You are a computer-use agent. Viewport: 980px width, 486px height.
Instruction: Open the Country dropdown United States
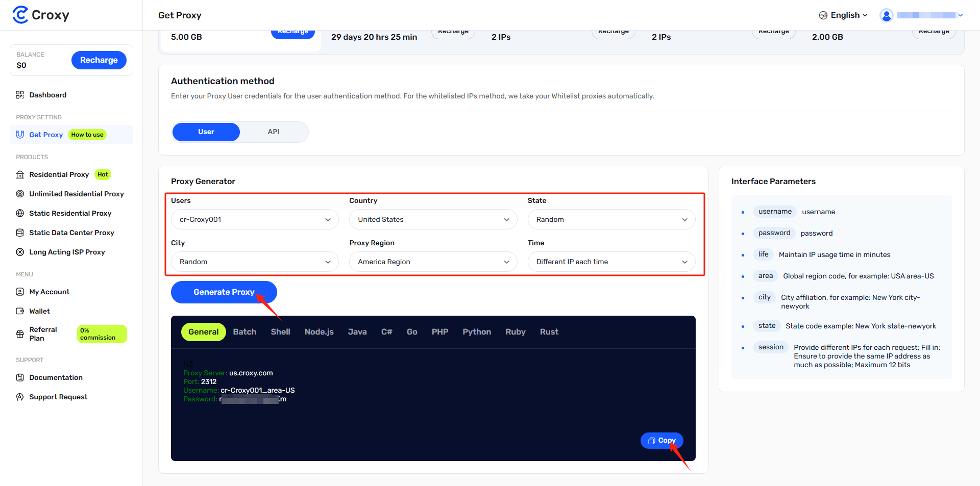coord(433,219)
